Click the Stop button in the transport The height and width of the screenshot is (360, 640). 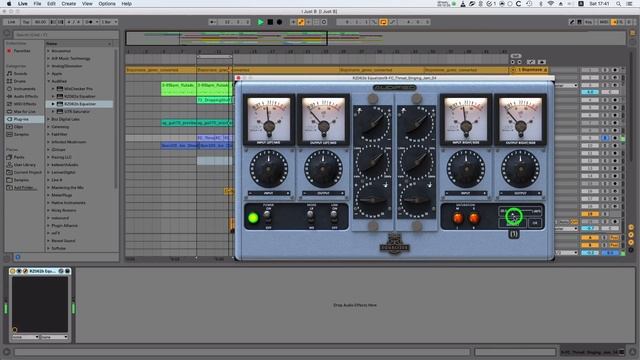click(270, 22)
